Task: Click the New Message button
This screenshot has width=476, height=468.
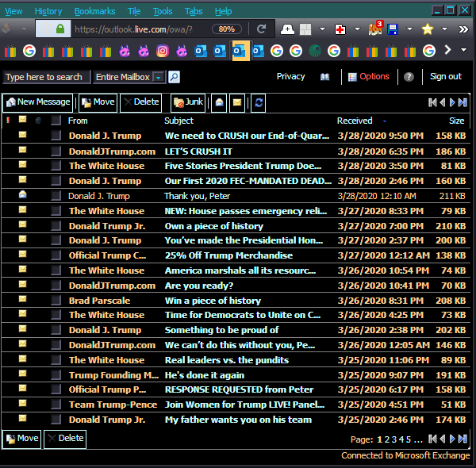Action: 38,102
